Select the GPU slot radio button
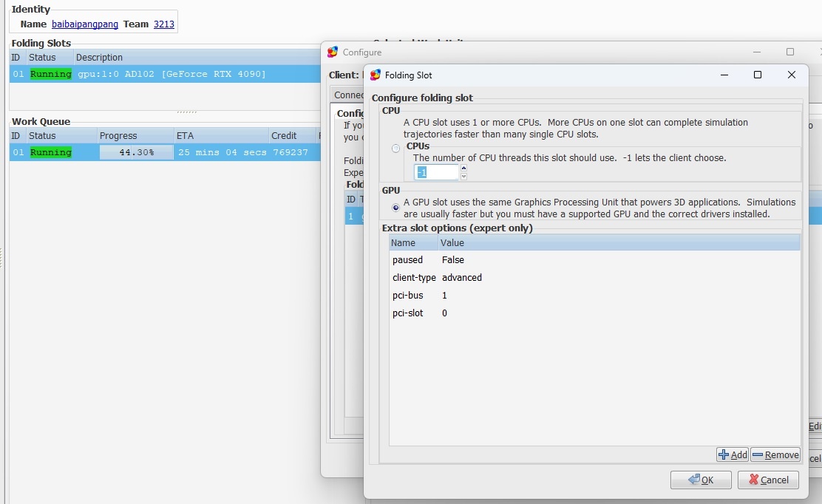This screenshot has height=504, width=822. 395,208
